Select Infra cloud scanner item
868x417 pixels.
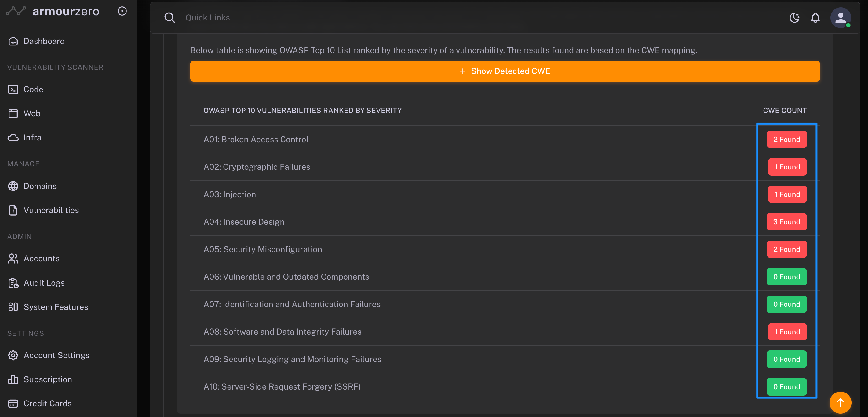(32, 137)
